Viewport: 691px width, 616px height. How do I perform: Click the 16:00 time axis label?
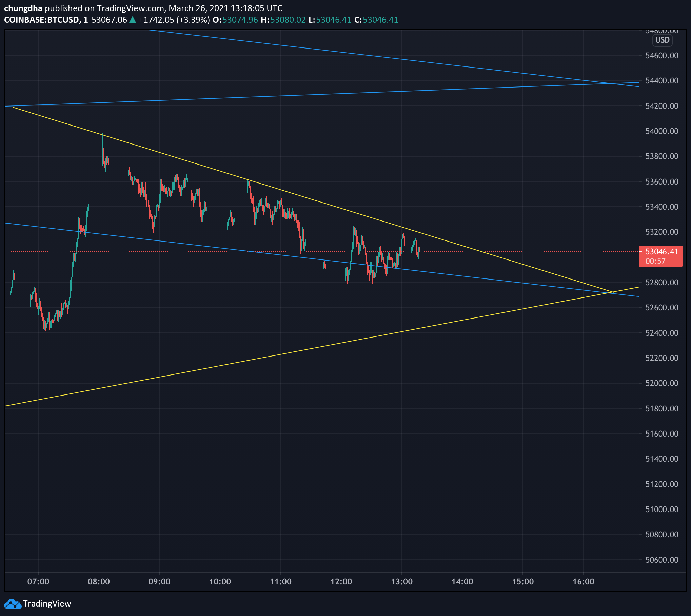(x=584, y=582)
